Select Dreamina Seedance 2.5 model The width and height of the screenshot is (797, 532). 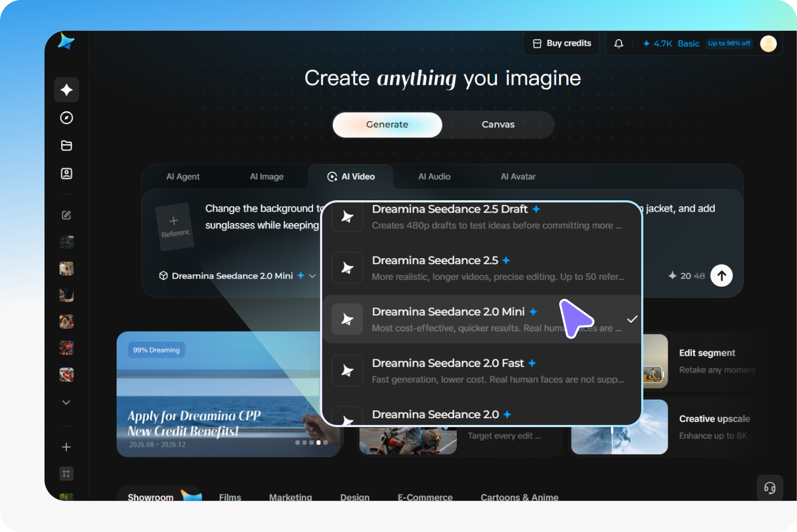(x=482, y=268)
